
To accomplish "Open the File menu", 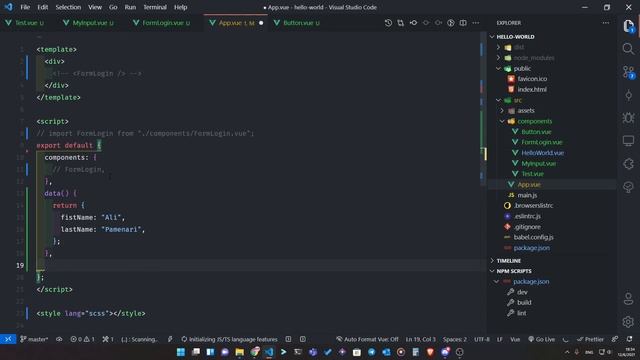I will coord(25,7).
